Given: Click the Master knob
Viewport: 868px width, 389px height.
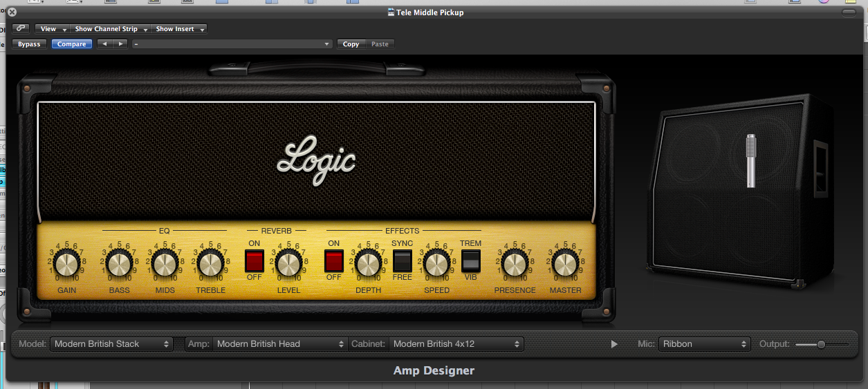Looking at the screenshot, I should tap(565, 264).
